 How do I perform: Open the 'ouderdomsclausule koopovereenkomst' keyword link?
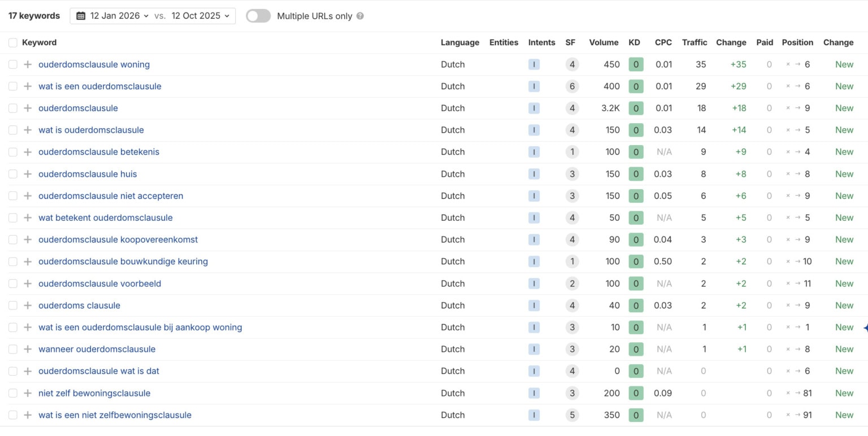tap(118, 239)
